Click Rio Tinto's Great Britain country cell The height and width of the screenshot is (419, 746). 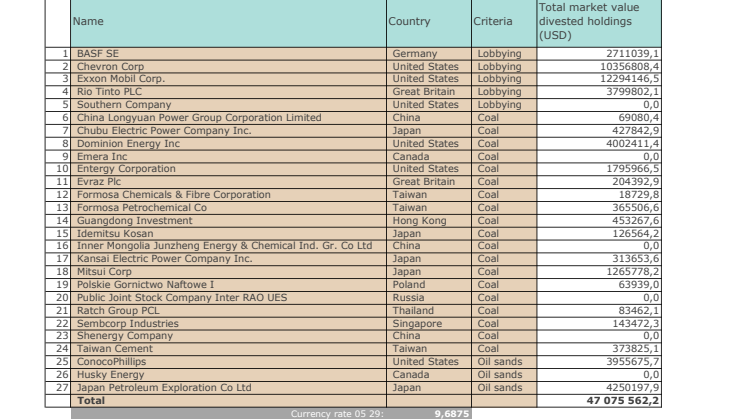click(x=429, y=92)
